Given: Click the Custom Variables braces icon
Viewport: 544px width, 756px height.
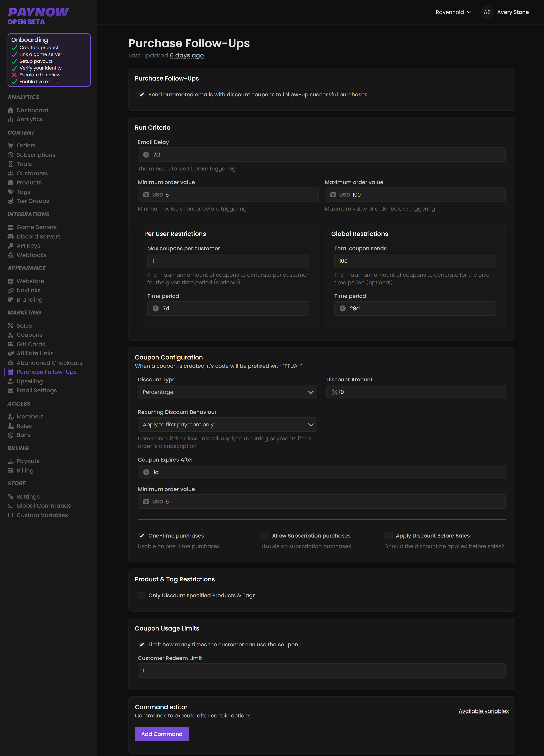Looking at the screenshot, I should tap(11, 515).
